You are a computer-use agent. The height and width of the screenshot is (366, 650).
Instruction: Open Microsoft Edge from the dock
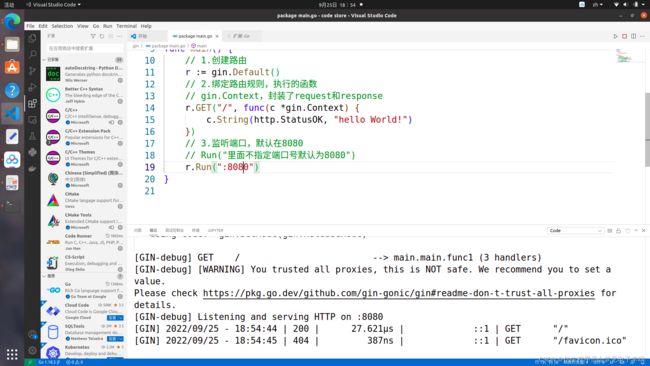point(12,21)
